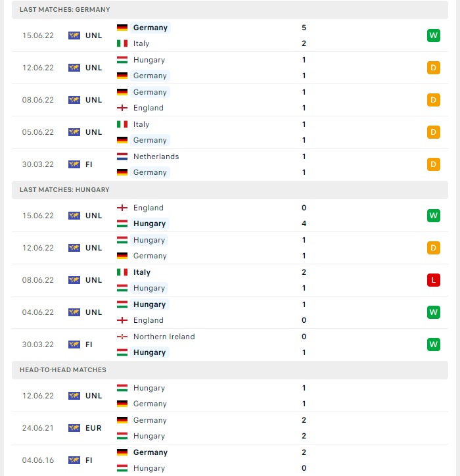Click the Northern Ireland flag icon

[x=122, y=337]
